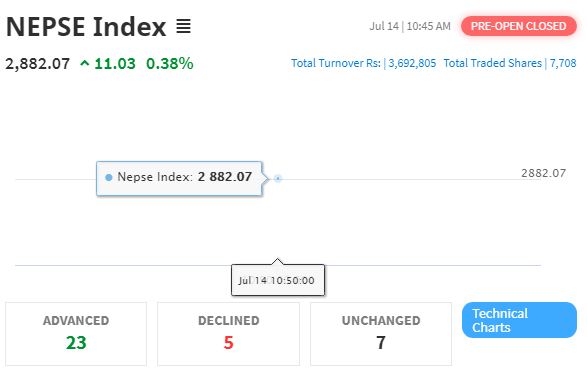The image size is (587, 374).
Task: Select the ADVANCED 23 box
Action: click(76, 334)
